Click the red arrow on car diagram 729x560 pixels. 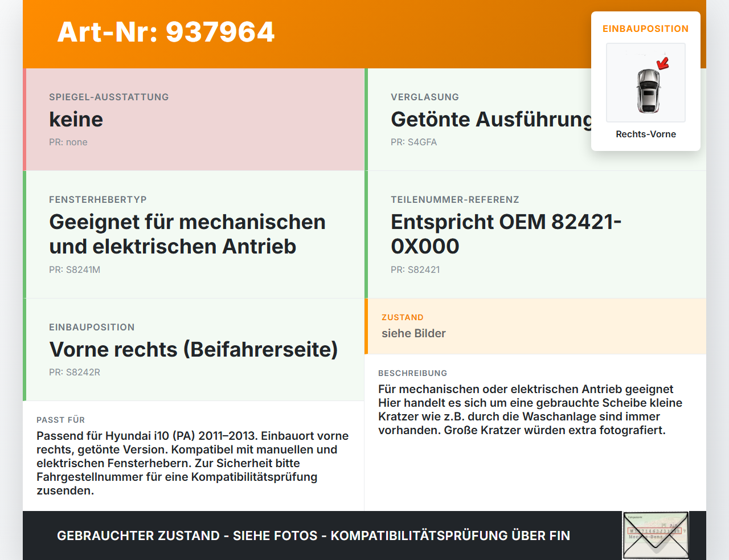(x=662, y=63)
